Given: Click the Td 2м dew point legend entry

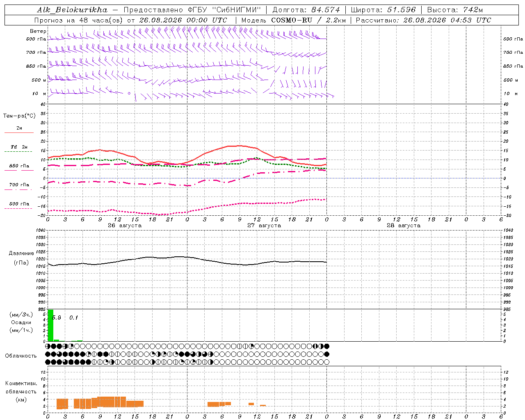Looking at the screenshot, I should (19, 147).
